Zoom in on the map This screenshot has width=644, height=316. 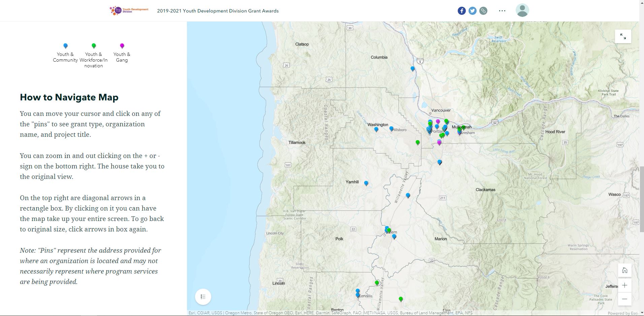pos(624,285)
